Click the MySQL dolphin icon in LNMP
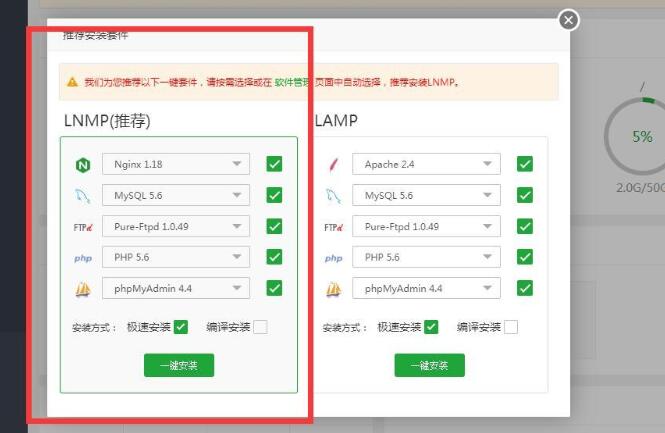665x433 pixels. coord(83,196)
